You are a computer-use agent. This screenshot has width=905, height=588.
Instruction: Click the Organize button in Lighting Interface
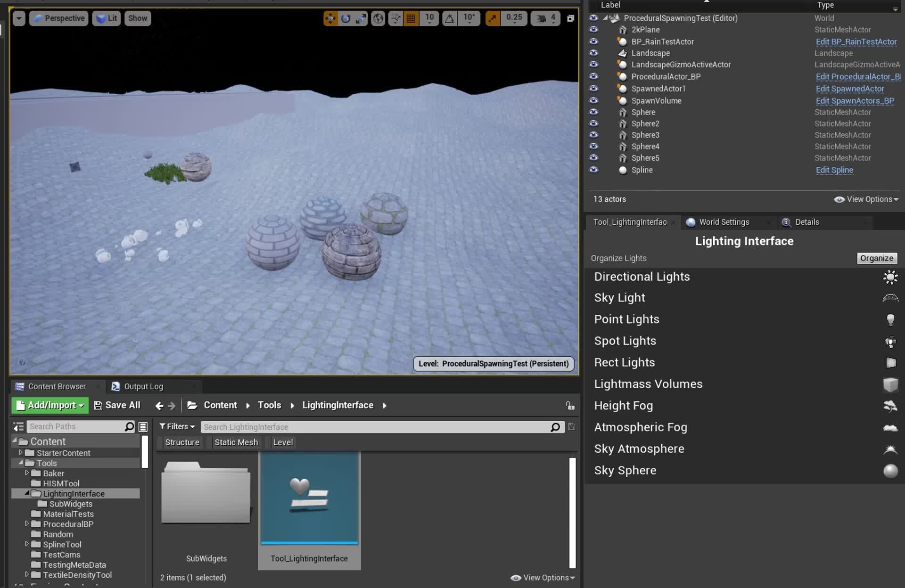click(876, 258)
